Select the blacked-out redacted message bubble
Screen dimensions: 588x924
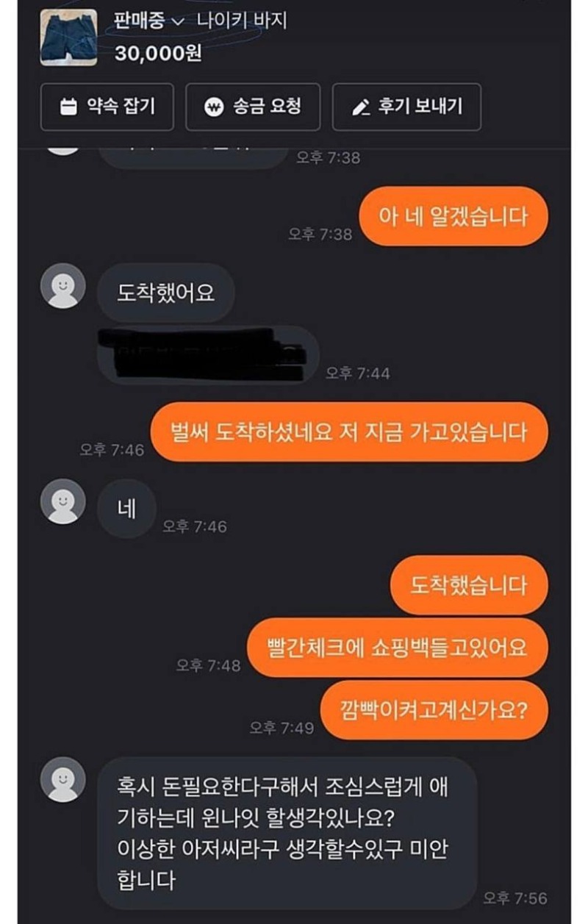(209, 355)
